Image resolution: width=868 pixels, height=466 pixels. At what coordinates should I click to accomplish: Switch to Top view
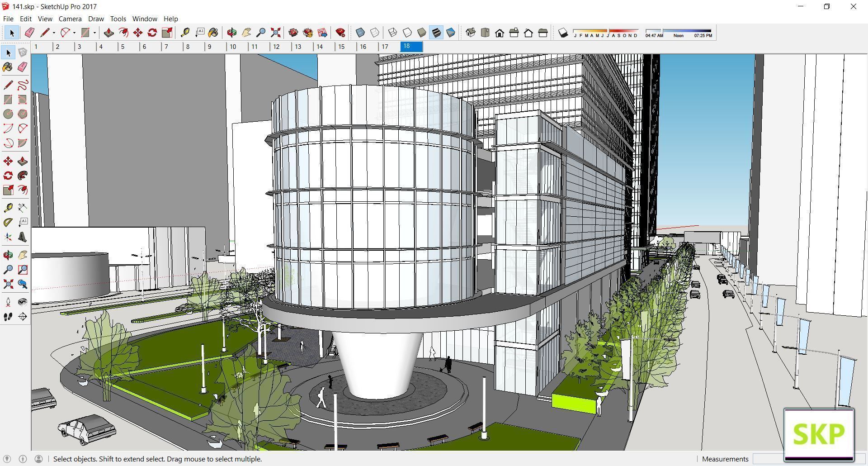tap(485, 33)
